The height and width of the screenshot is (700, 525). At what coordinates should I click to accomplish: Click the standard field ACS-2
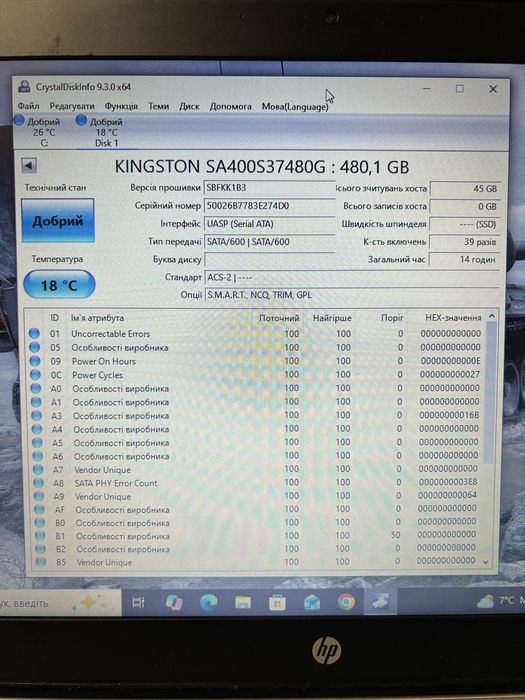point(352,277)
